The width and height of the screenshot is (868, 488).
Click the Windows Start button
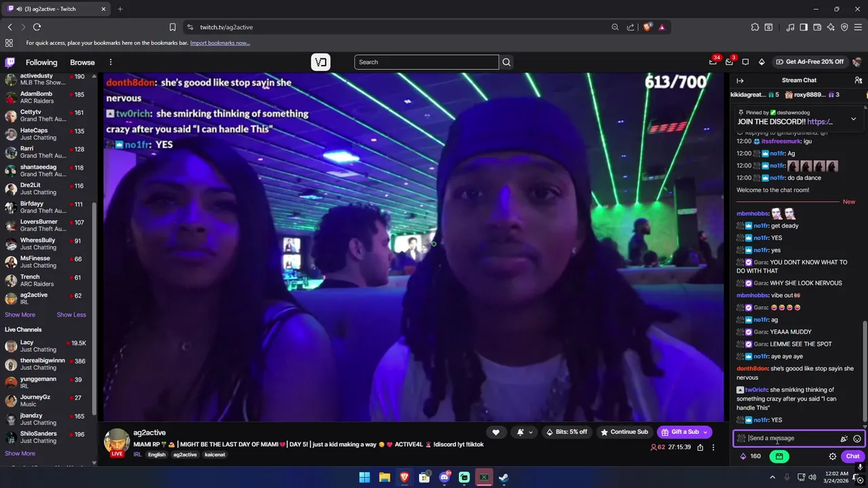(x=364, y=477)
